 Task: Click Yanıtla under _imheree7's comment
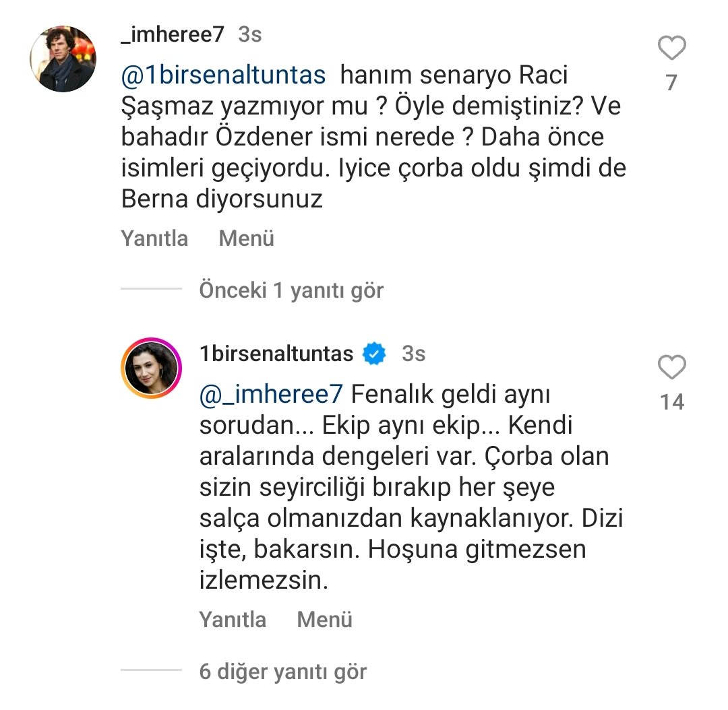[x=154, y=238]
